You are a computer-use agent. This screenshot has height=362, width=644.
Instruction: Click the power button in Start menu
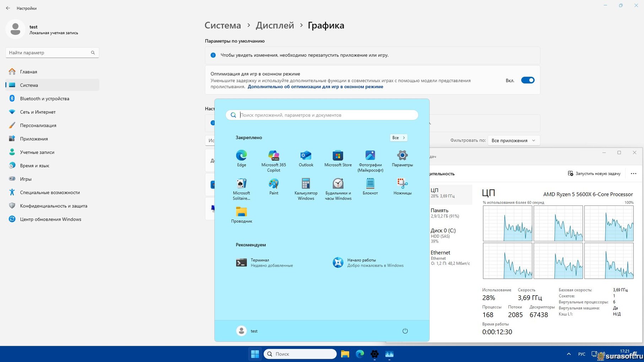click(x=405, y=331)
